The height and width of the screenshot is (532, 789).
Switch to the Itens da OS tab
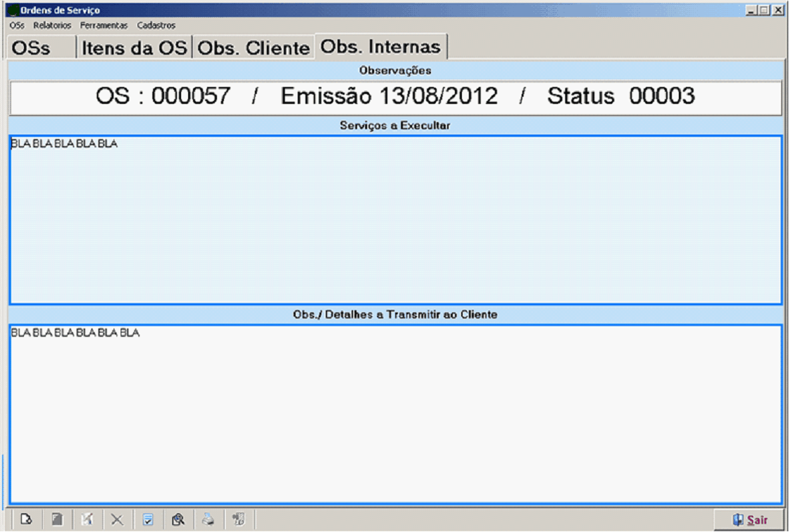click(x=135, y=48)
